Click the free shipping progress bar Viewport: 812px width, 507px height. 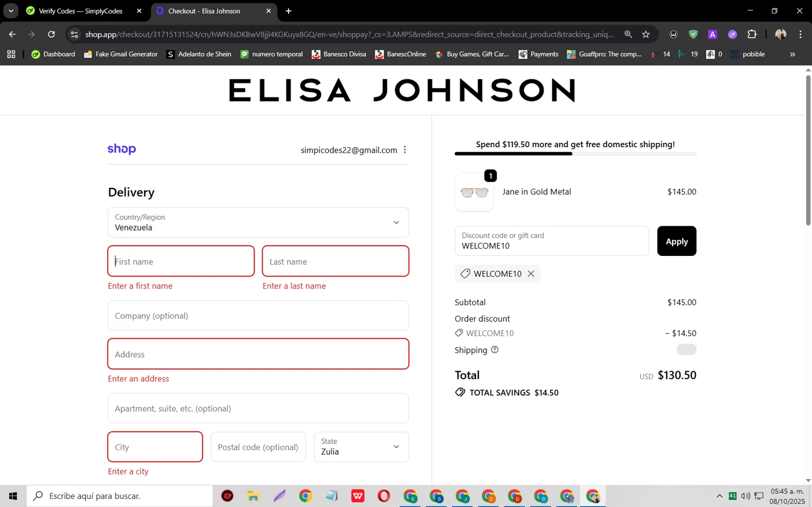(x=575, y=154)
